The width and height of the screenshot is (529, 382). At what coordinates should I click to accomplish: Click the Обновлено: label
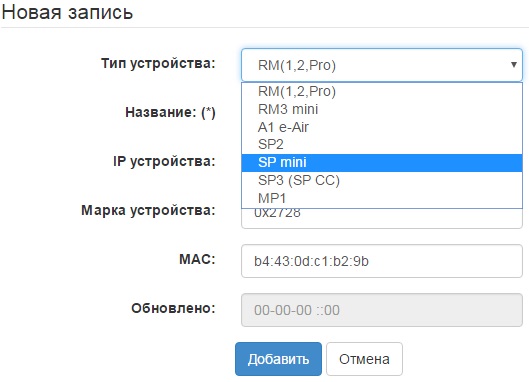(x=173, y=308)
